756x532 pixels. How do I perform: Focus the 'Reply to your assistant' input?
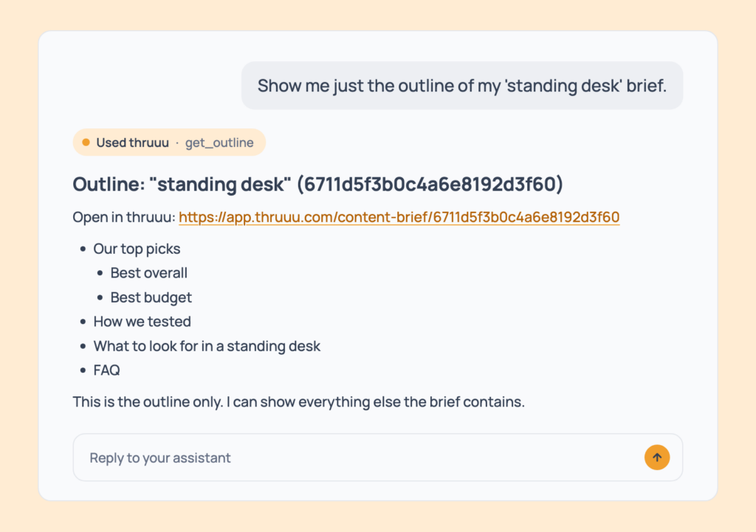tap(377, 457)
